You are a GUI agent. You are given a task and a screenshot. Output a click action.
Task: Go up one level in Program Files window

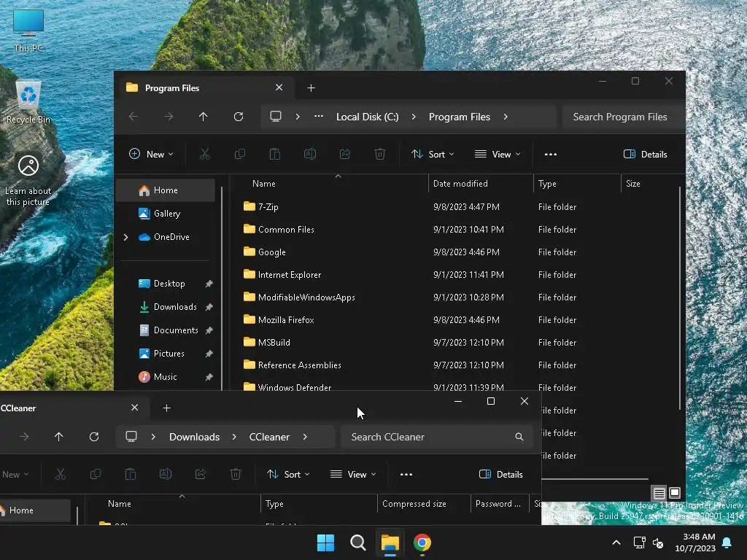(204, 117)
